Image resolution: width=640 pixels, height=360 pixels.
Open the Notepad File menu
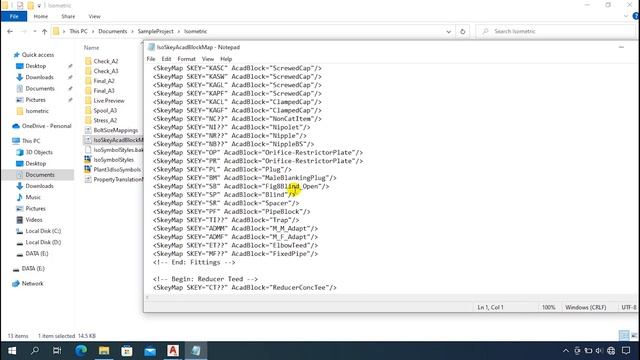pos(151,59)
